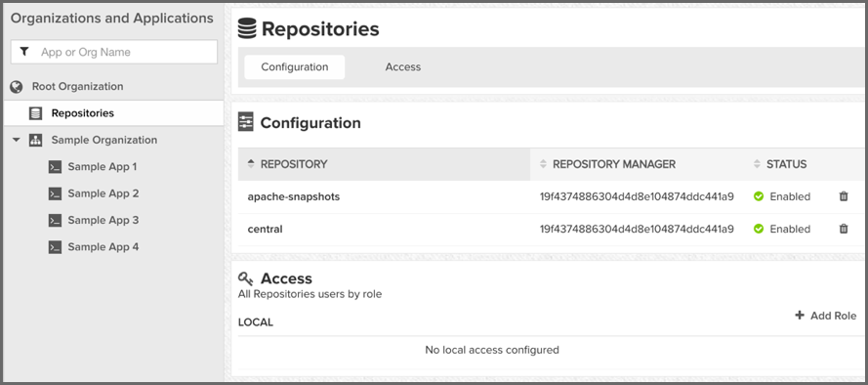The height and width of the screenshot is (385, 868).
Task: Click the Root Organization globe icon
Action: [x=17, y=86]
